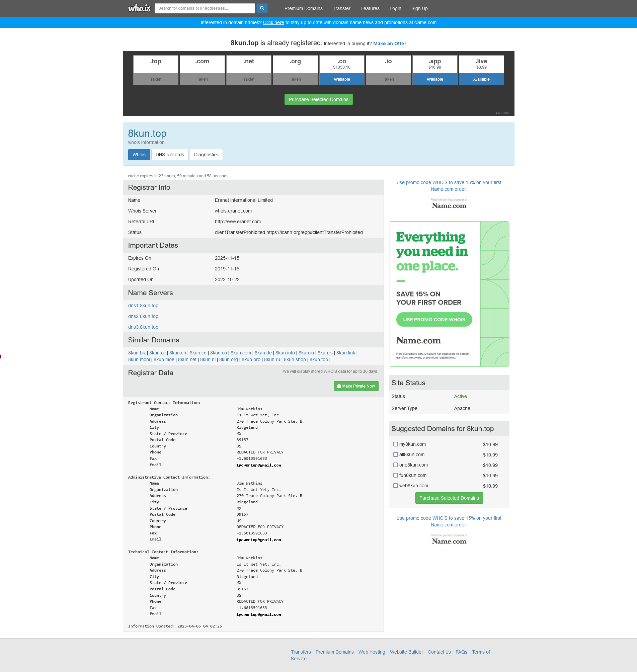The image size is (637, 672).
Task: Open Premium Domains in the top menu
Action: pyautogui.click(x=303, y=8)
